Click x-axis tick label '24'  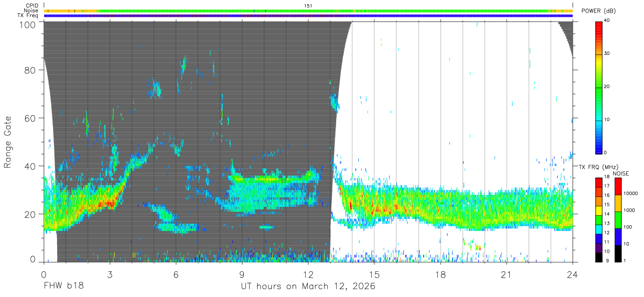(x=573, y=274)
